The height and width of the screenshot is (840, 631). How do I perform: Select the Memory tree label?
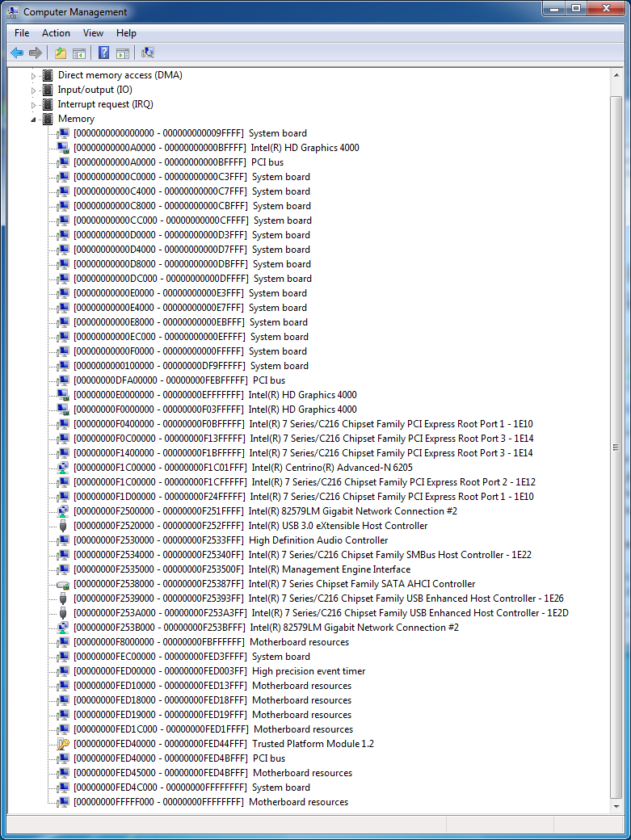coord(76,119)
